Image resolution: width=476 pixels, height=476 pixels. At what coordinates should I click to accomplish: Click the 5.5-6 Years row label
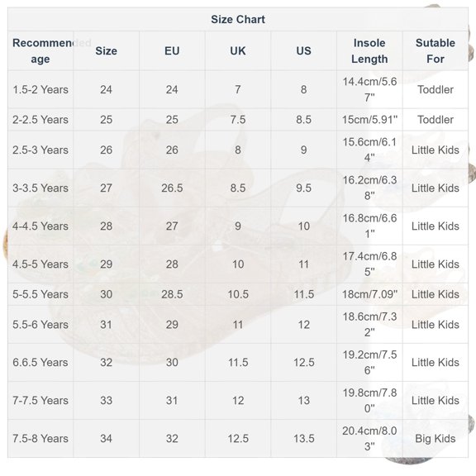[40, 325]
